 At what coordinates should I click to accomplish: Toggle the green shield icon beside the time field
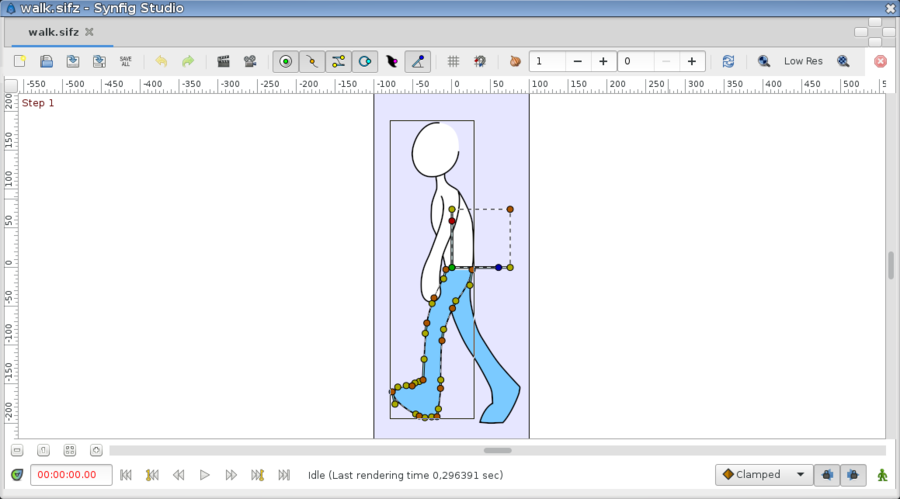[x=17, y=475]
